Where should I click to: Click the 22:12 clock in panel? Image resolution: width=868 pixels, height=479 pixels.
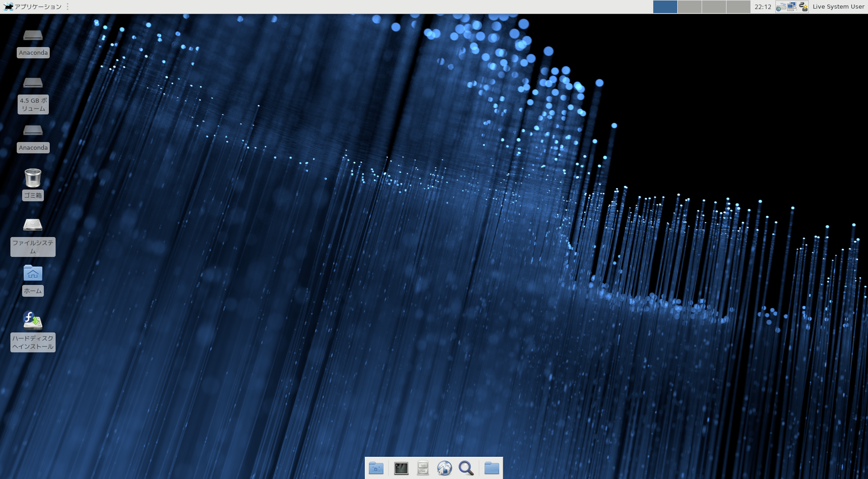(763, 7)
